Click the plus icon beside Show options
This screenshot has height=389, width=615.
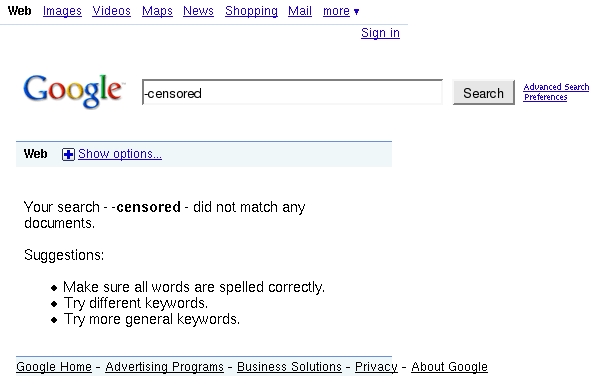68,155
